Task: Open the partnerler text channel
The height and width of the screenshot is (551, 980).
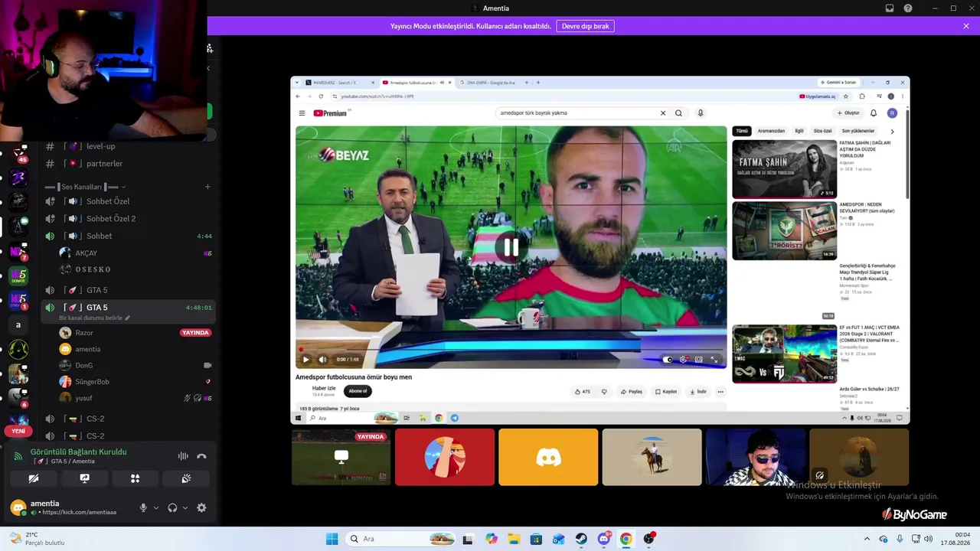Action: pyautogui.click(x=104, y=164)
